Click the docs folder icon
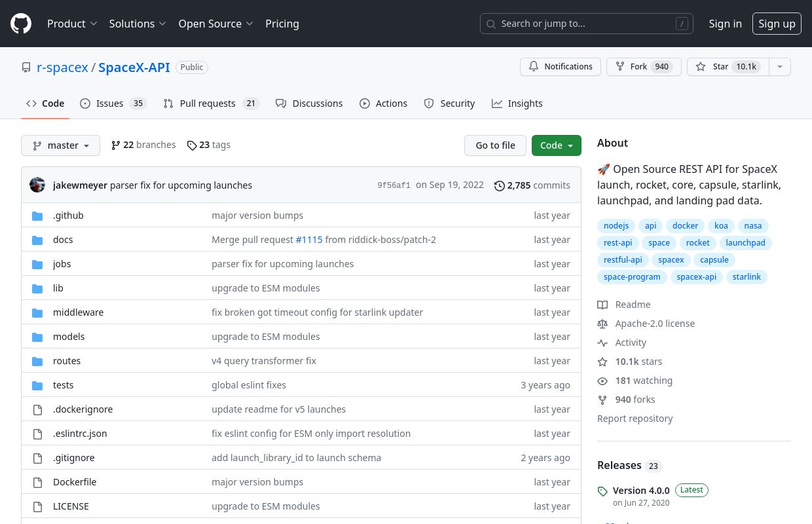The width and height of the screenshot is (812, 524). [x=38, y=240]
